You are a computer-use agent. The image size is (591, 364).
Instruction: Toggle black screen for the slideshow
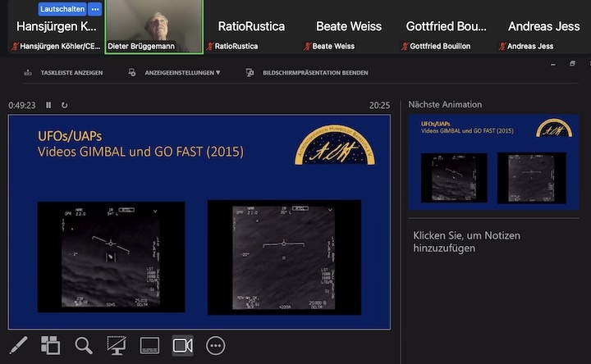point(117,345)
